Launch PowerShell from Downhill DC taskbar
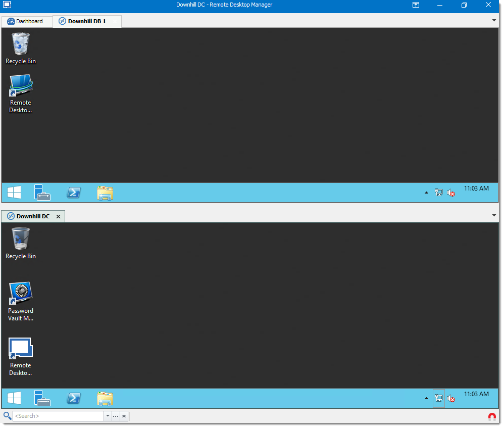504x428 pixels. pyautogui.click(x=74, y=398)
